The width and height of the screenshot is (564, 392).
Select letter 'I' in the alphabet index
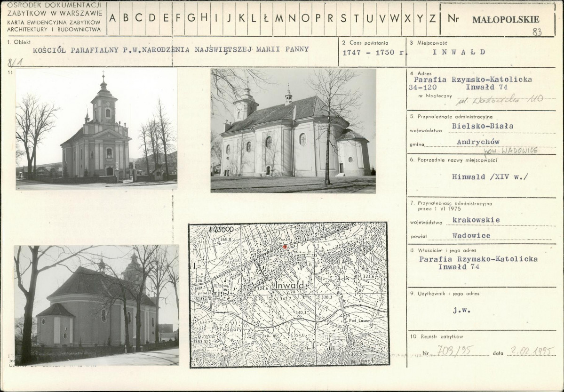tap(216, 17)
